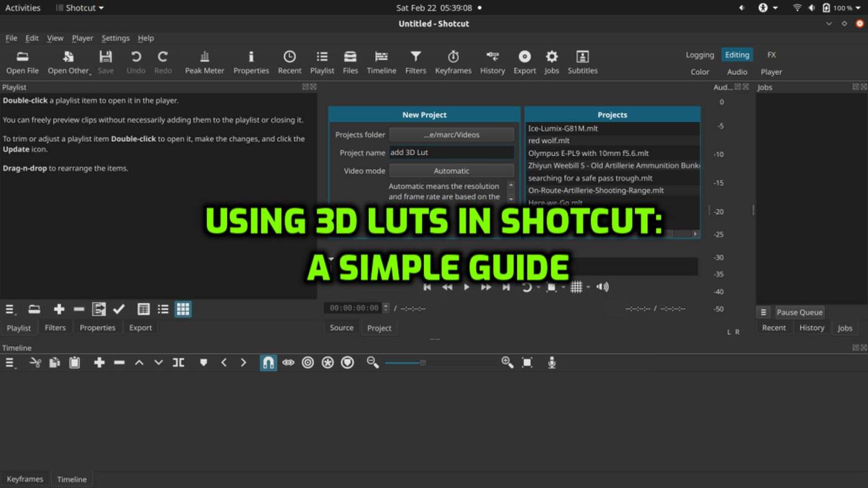This screenshot has height=488, width=868.
Task: Select the Filters tab below playlist
Action: tap(55, 327)
